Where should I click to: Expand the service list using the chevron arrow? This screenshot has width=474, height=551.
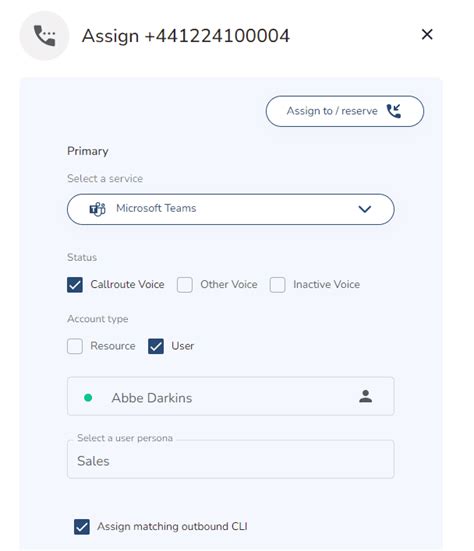[365, 209]
